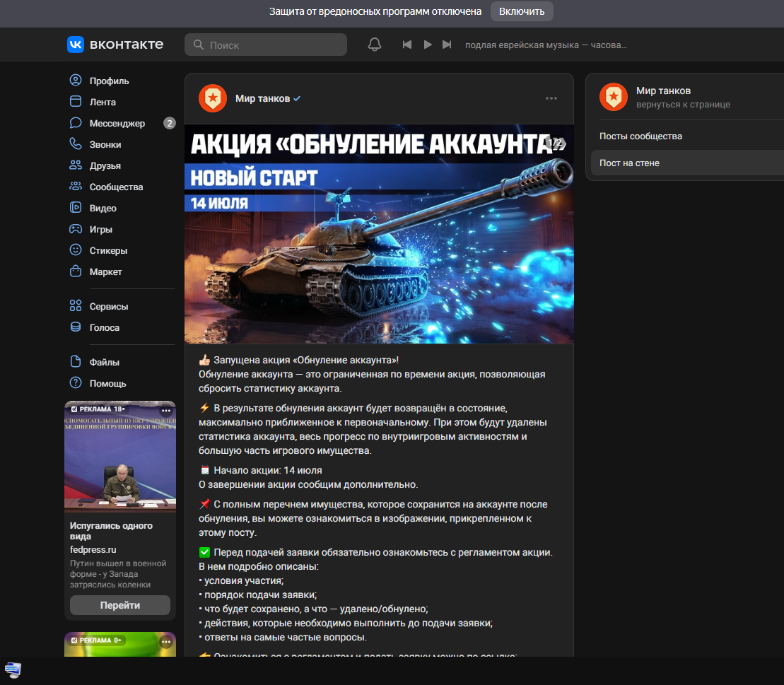This screenshot has height=685, width=784.
Task: Click the Стикеры smiley icon
Action: coord(76,250)
